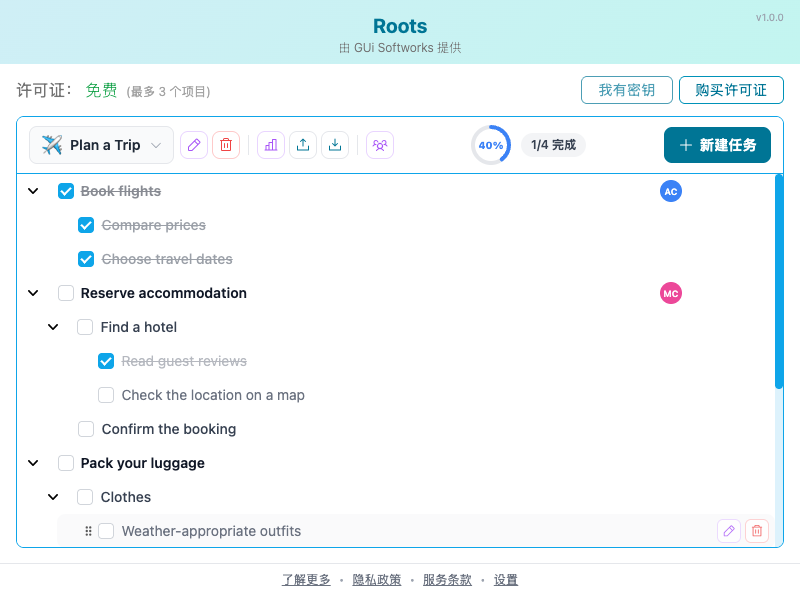This screenshot has width=800, height=600.
Task: Click the 免费 license status
Action: [101, 90]
